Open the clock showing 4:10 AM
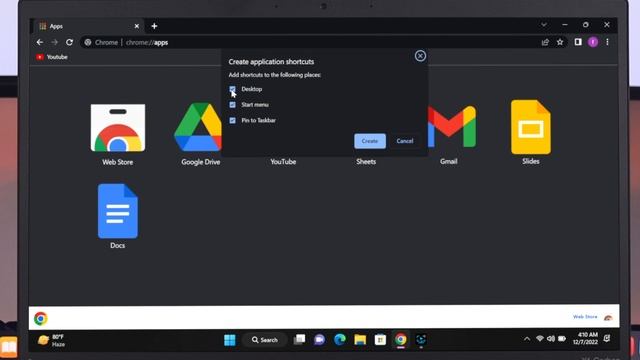Image resolution: width=640 pixels, height=360 pixels. 585,338
